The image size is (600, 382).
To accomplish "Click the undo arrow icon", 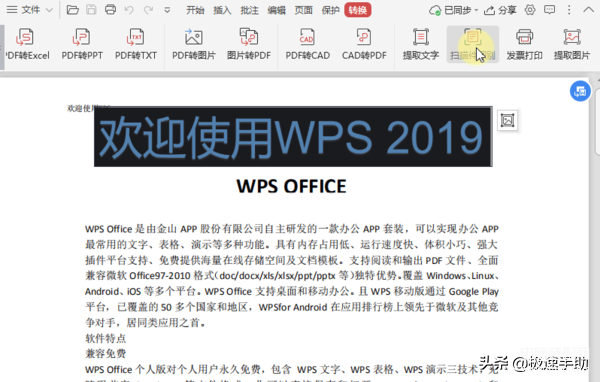I will (x=129, y=10).
